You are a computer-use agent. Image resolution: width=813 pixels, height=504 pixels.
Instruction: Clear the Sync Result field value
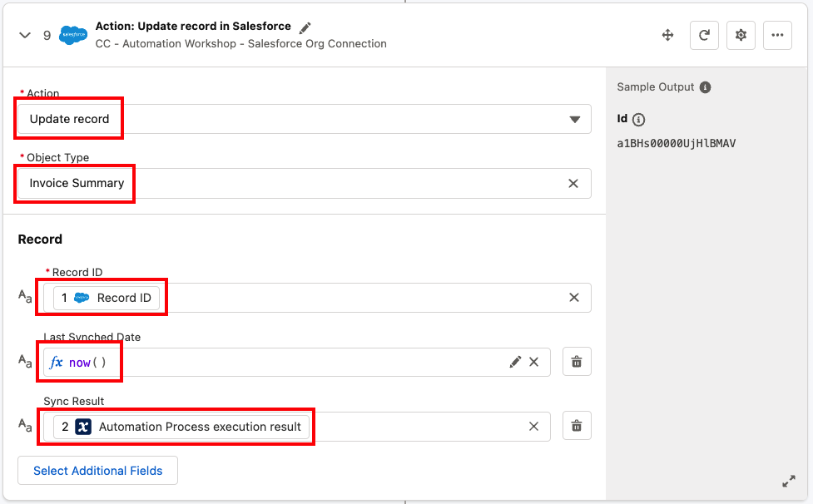[534, 427]
